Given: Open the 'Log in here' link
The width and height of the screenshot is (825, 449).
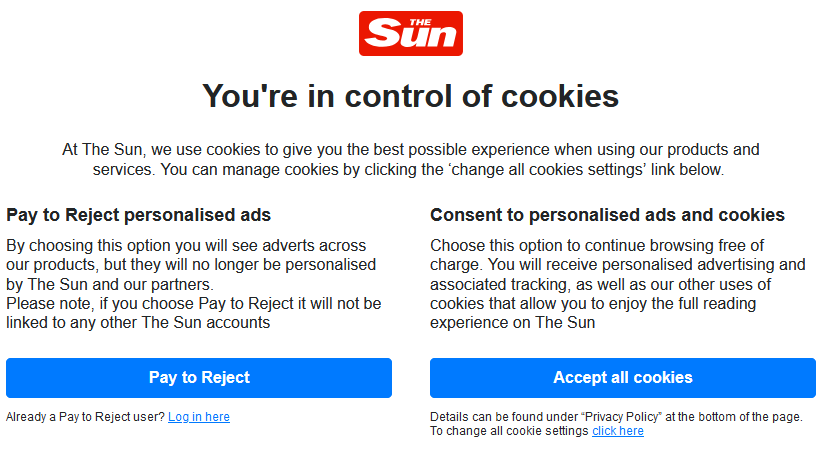Looking at the screenshot, I should point(199,417).
